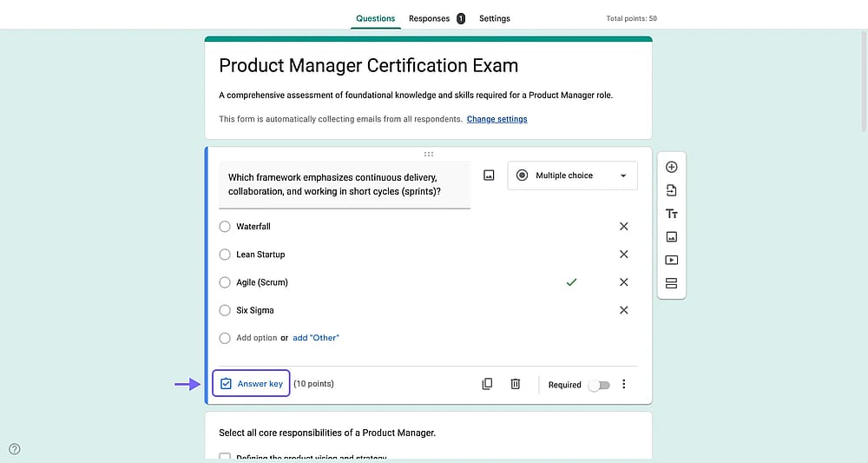Open the Multiple choice question type dropdown

coord(572,175)
